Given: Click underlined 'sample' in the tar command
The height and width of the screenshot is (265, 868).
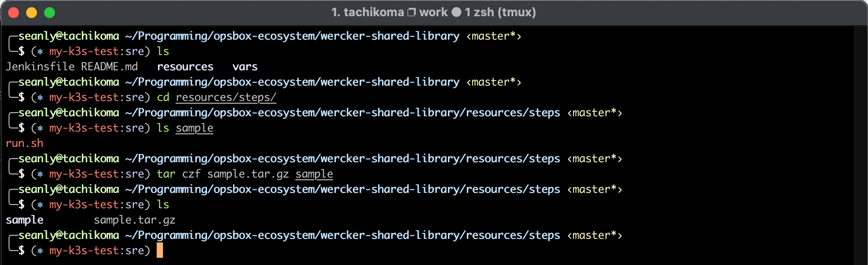Looking at the screenshot, I should (x=314, y=174).
